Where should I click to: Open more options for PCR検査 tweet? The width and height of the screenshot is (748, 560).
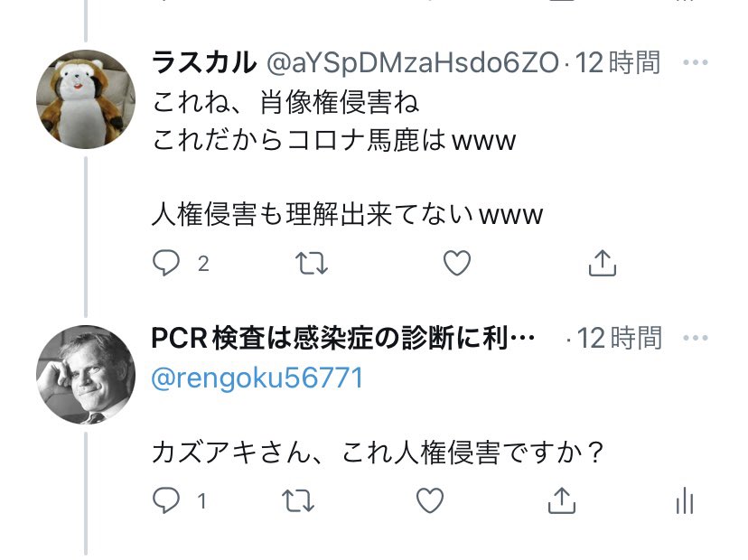coord(695,338)
